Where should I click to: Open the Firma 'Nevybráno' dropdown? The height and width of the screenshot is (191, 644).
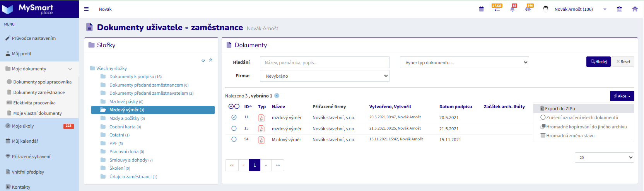click(325, 76)
